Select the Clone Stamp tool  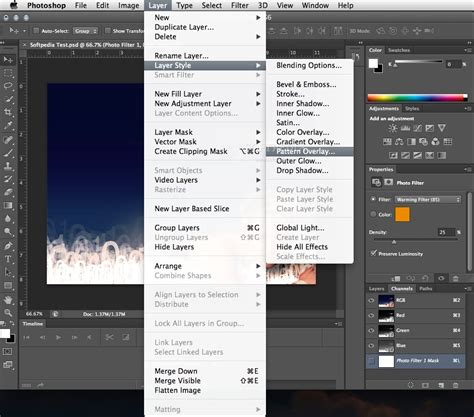pyautogui.click(x=8, y=166)
